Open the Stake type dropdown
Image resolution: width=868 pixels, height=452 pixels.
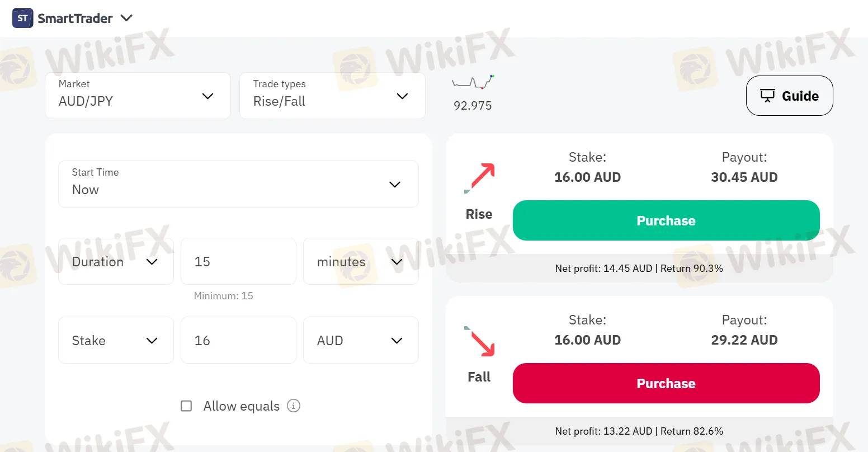tap(116, 340)
